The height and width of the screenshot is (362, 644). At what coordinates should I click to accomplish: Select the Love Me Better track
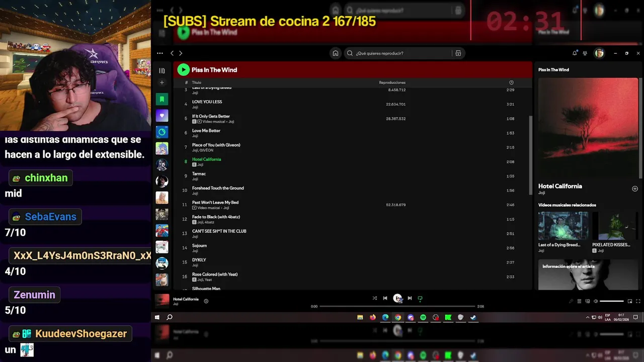coord(352,133)
